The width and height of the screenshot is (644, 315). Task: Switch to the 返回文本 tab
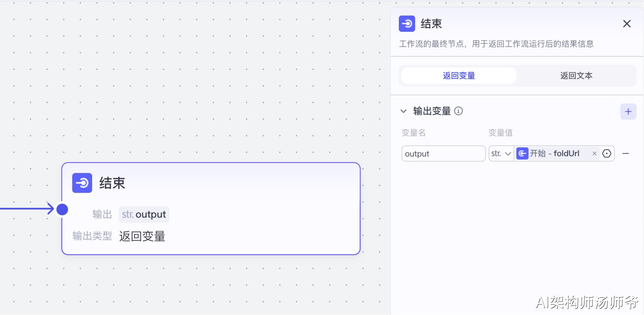[x=576, y=76]
